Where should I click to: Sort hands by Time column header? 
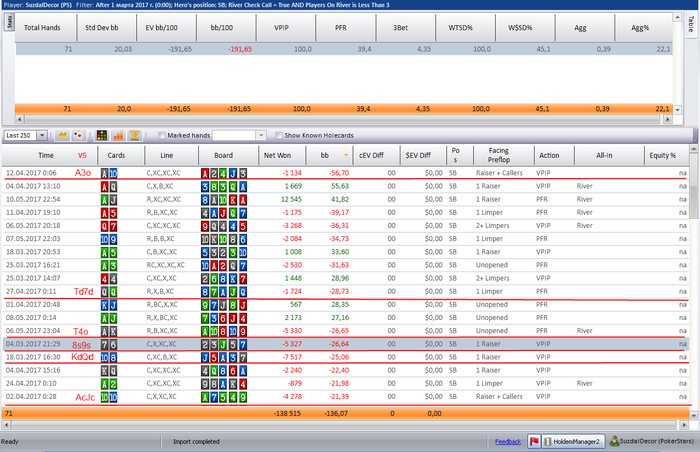(46, 155)
